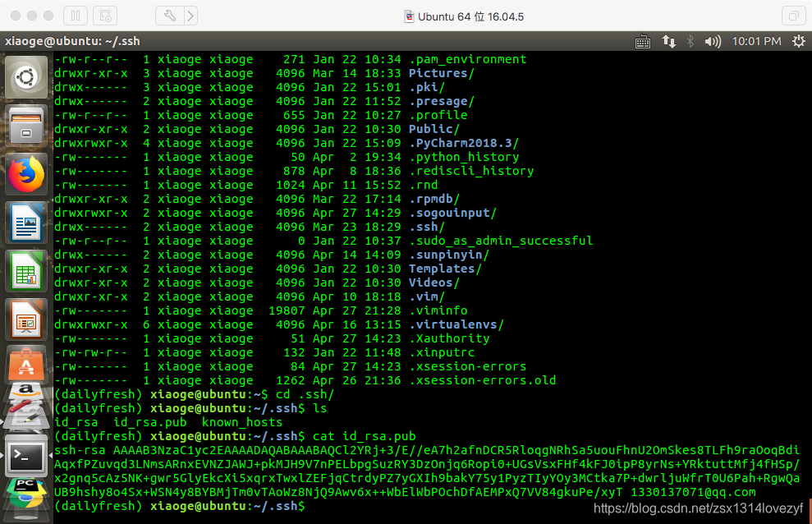Click the 'cat id_rsa.pub' command text
Viewport: 812px width, 524px height.
pyautogui.click(x=364, y=437)
